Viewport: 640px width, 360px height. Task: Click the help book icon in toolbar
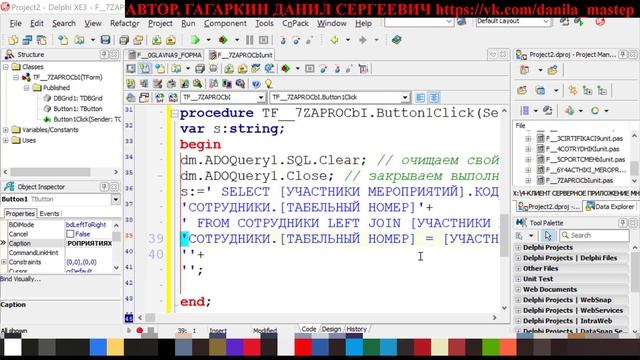click(x=396, y=40)
